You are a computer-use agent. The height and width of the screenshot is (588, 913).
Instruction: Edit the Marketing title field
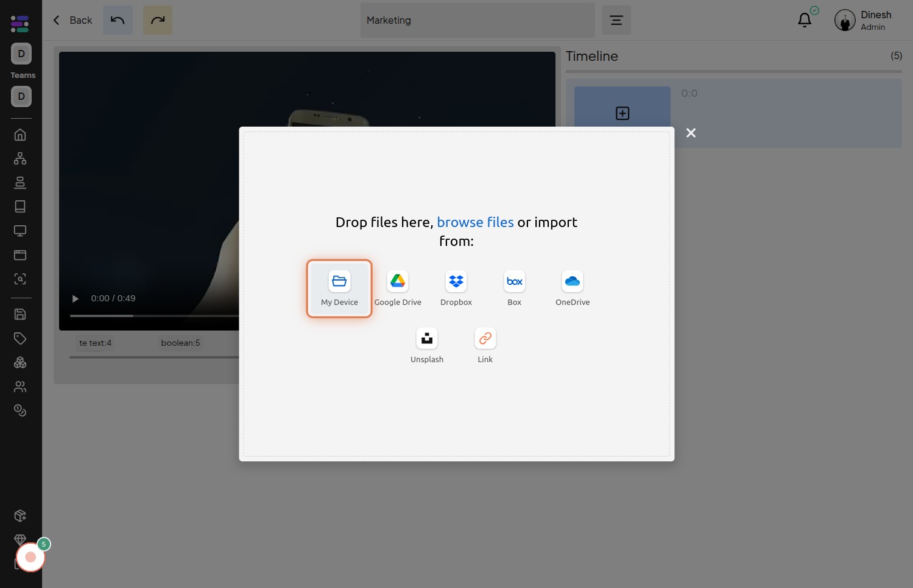[x=478, y=20]
